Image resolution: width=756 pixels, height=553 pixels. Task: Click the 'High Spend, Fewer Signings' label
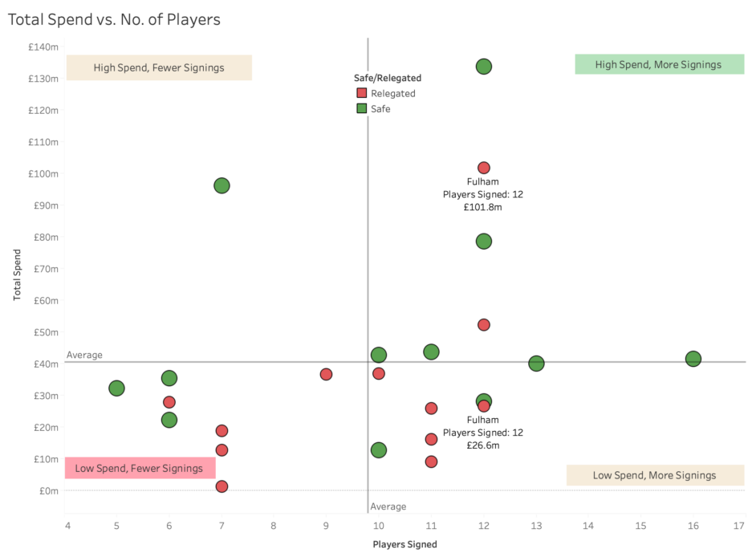click(159, 67)
